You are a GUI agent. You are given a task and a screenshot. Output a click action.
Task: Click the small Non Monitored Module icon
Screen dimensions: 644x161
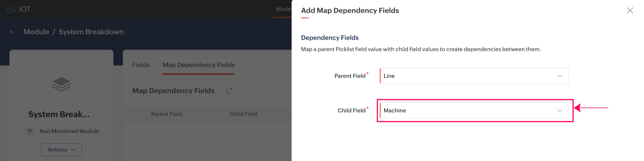[30, 131]
